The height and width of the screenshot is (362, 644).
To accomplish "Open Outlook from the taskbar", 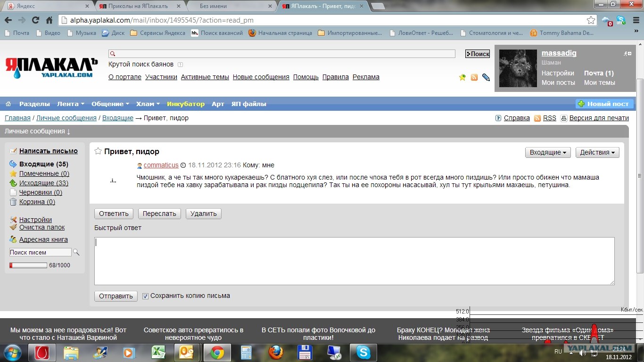I will pyautogui.click(x=187, y=353).
